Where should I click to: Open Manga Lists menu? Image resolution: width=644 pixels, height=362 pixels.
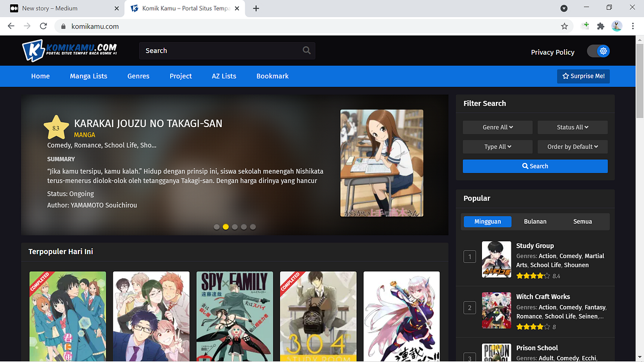89,76
